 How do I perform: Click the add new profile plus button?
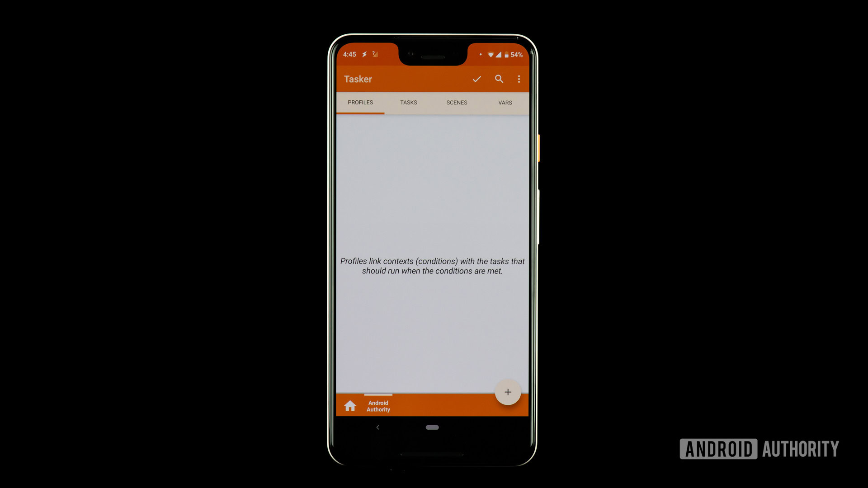(508, 392)
